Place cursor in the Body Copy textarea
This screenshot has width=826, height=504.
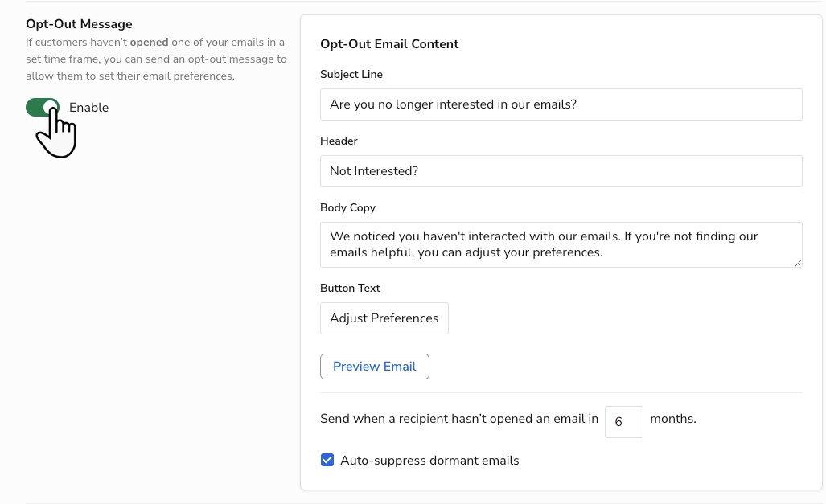[561, 244]
